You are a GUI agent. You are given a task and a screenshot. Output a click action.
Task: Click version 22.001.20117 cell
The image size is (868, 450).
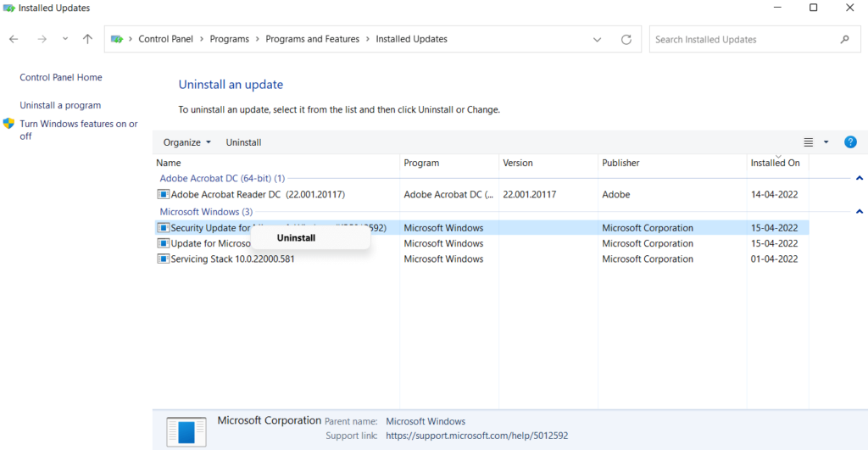pyautogui.click(x=529, y=194)
